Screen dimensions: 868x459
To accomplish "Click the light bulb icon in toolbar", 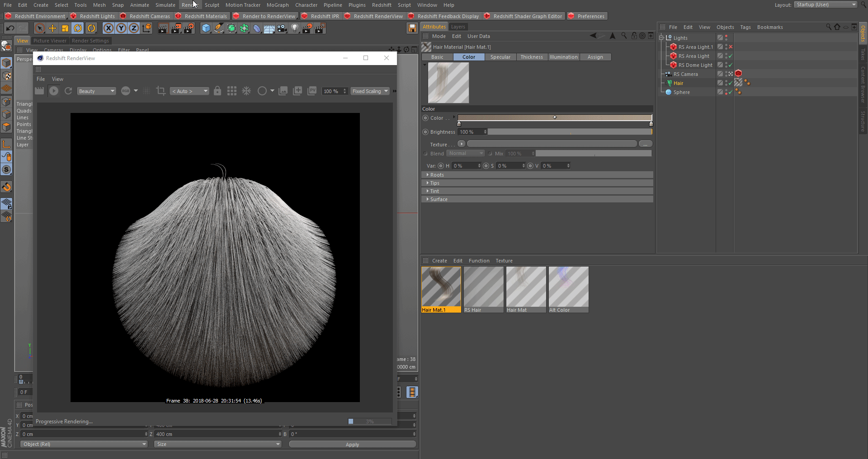I will (x=295, y=28).
